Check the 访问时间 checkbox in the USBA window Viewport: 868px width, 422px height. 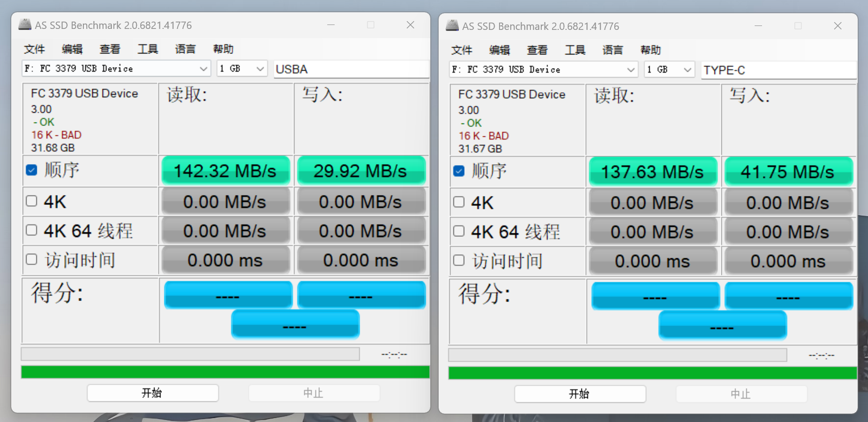pos(31,259)
